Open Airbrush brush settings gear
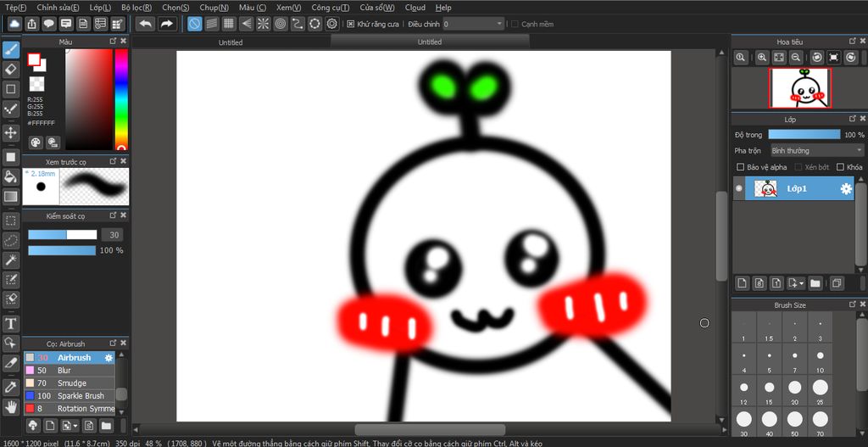This screenshot has height=447, width=868. point(109,358)
